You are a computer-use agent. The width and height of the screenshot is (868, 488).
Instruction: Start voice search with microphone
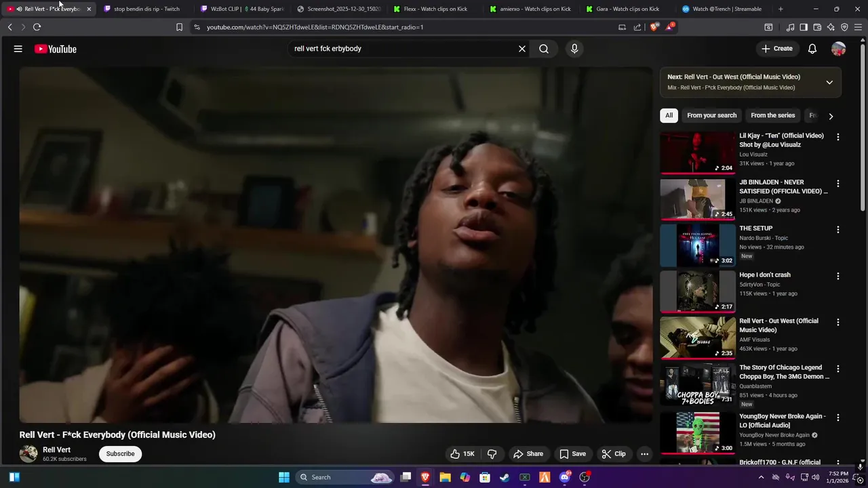coord(574,49)
